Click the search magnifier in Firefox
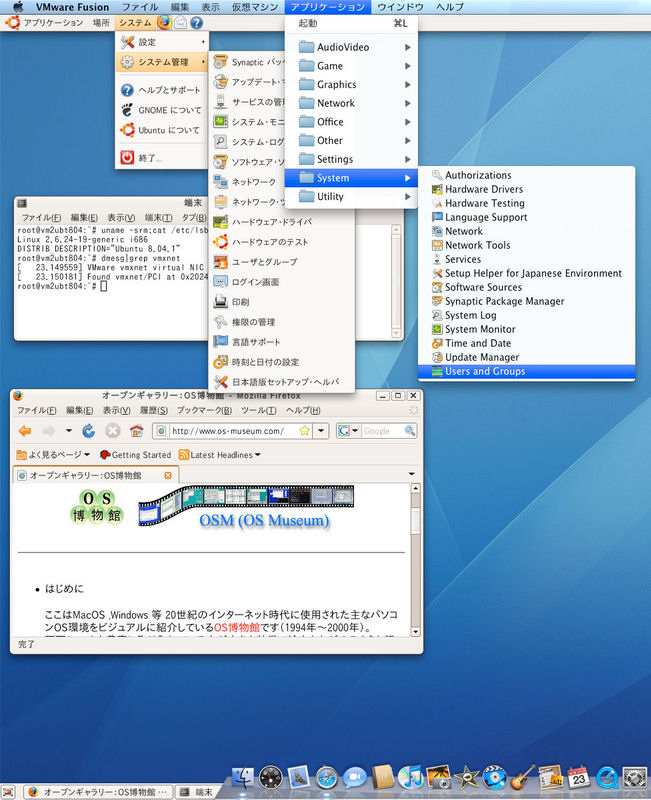The width and height of the screenshot is (651, 800). (410, 431)
